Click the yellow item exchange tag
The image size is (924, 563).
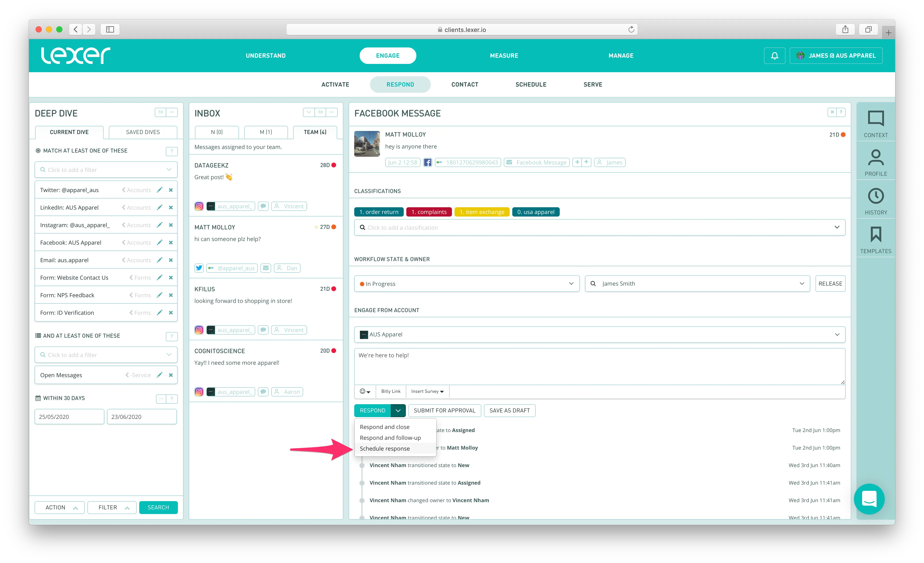pyautogui.click(x=482, y=212)
